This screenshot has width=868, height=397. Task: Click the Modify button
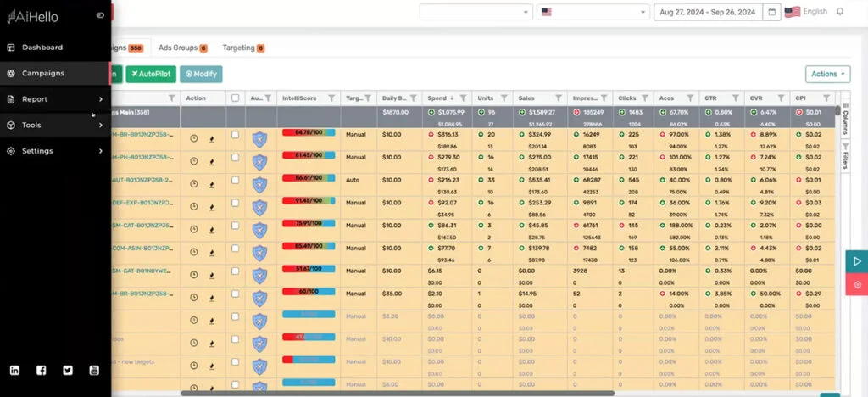pos(201,74)
